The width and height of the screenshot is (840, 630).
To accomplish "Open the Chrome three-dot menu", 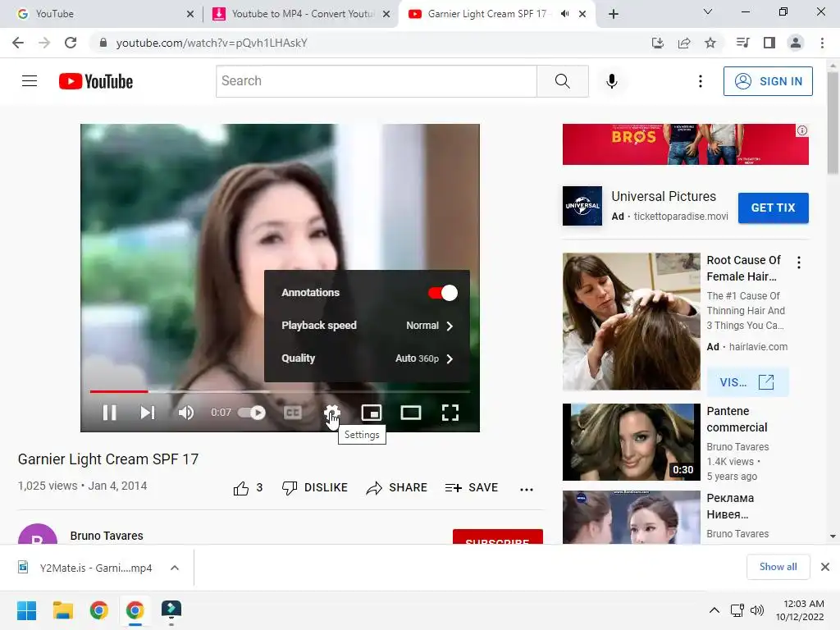I will 822,43.
